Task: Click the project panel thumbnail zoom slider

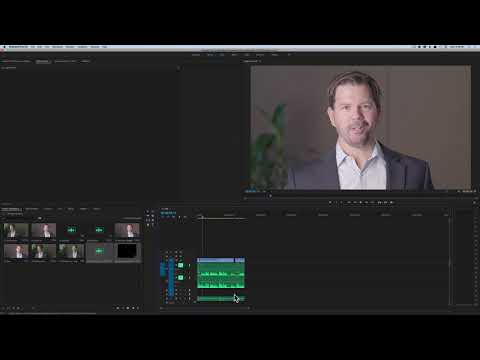Action: click(x=33, y=308)
